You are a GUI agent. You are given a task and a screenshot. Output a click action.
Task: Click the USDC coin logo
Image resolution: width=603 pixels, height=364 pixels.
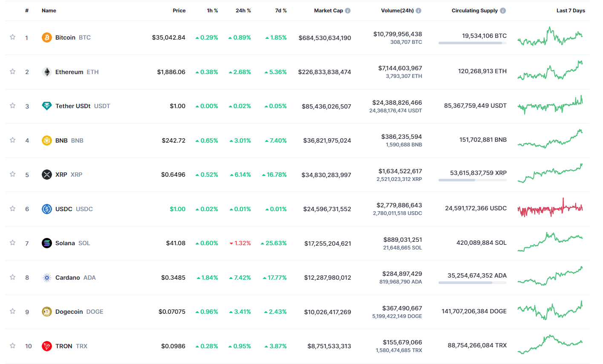(x=47, y=209)
